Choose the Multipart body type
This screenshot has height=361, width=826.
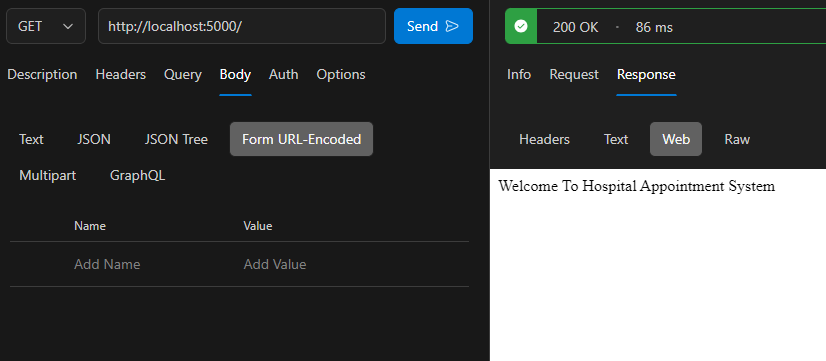pos(47,175)
